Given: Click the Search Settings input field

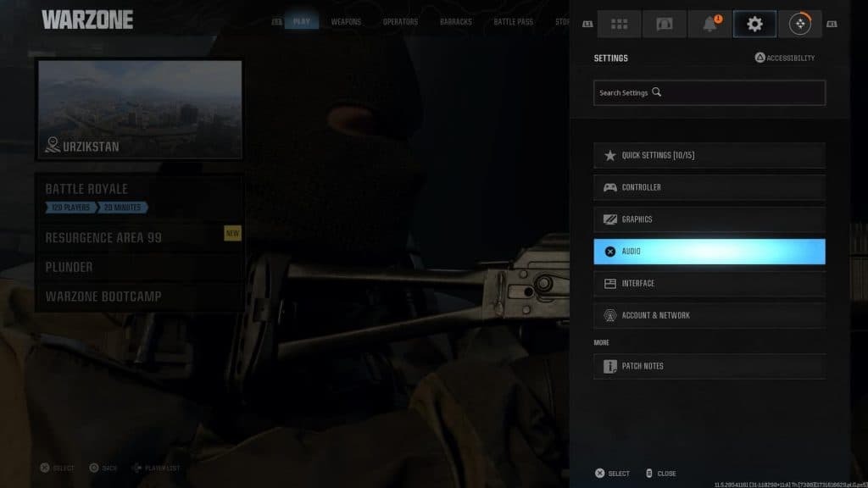Looking at the screenshot, I should 709,93.
